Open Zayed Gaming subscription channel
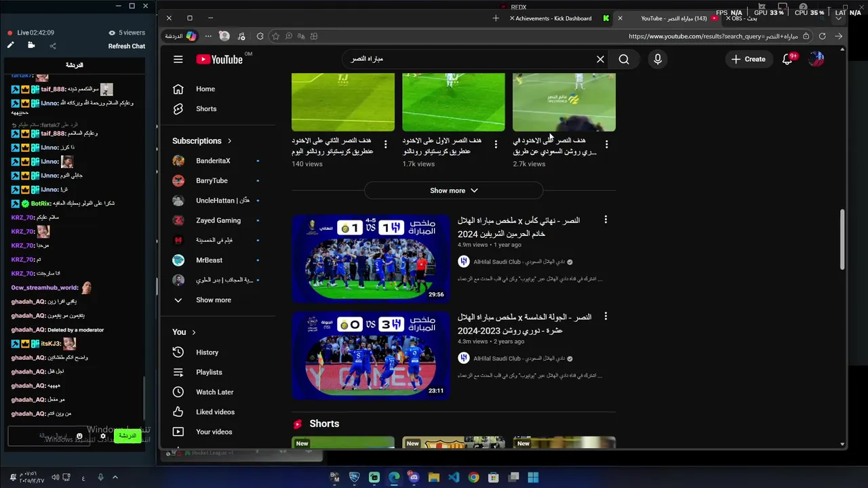Screen dimensions: 868x488 click(217, 220)
